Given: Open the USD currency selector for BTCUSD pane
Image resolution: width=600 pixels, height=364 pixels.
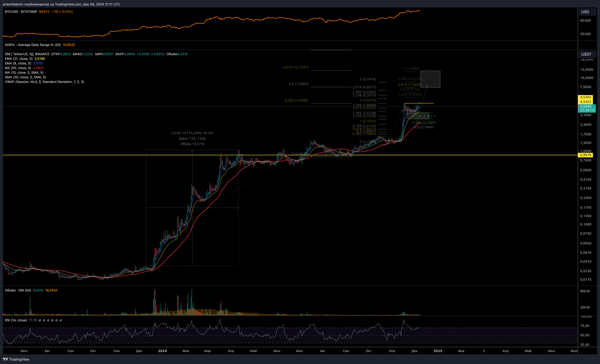Looking at the screenshot, I should (587, 12).
